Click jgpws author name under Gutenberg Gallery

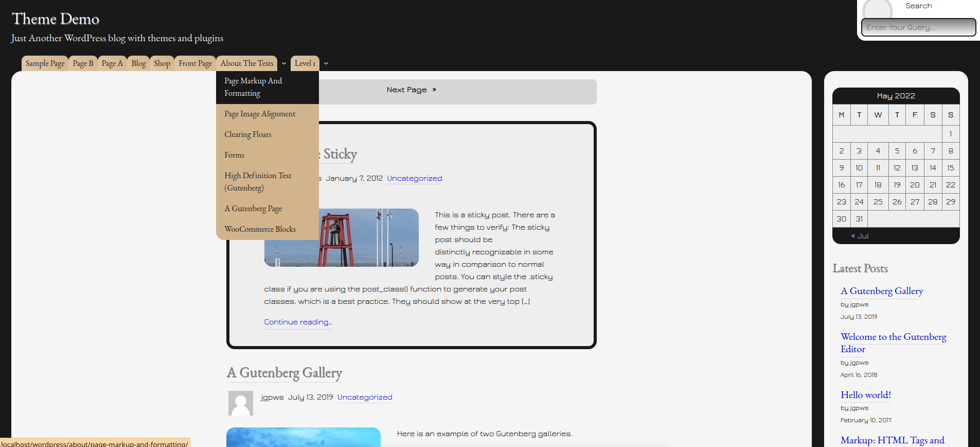(272, 397)
